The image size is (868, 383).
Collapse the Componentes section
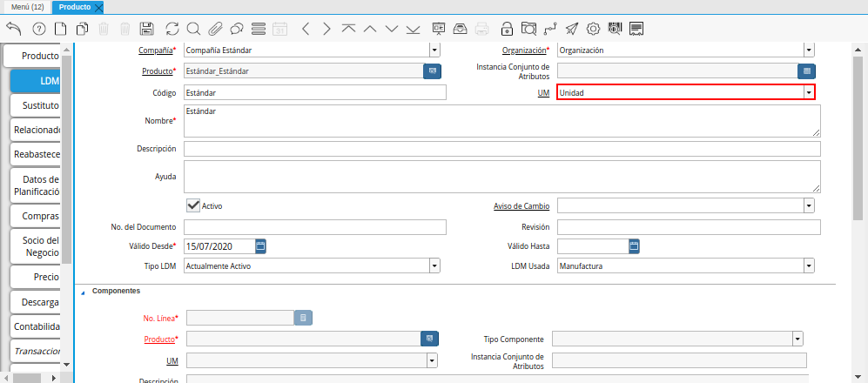click(x=84, y=292)
